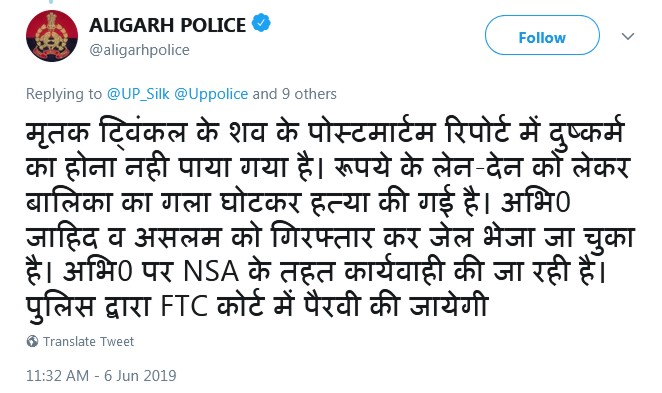The width and height of the screenshot is (662, 393).
Task: Click the @aligarhpolice handle
Action: click(139, 50)
